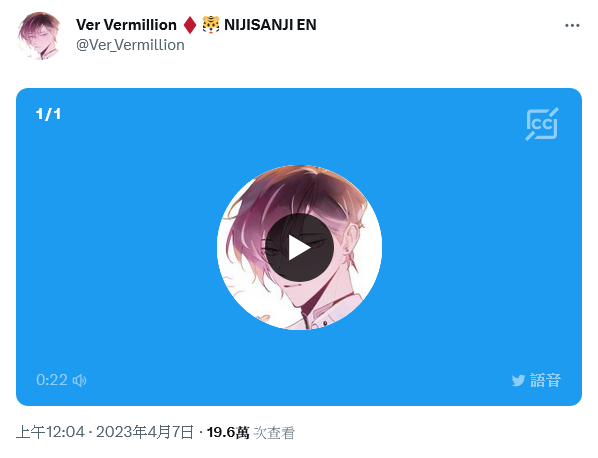
Task: Click the 語音 voice label
Action: (x=545, y=381)
